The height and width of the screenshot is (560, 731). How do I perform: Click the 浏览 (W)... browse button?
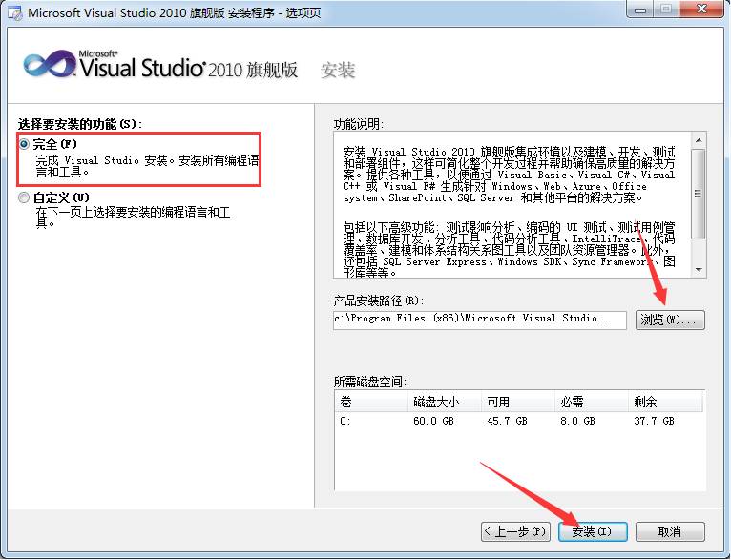pyautogui.click(x=670, y=320)
